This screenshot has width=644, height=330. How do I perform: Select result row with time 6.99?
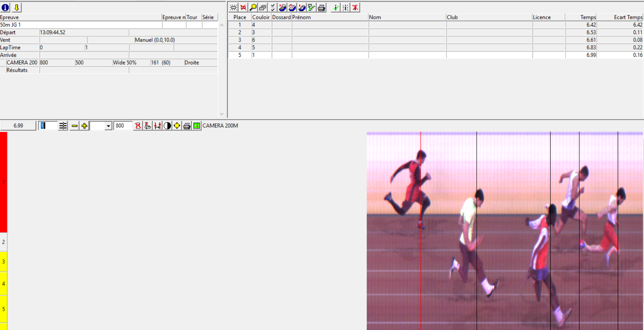click(x=435, y=55)
